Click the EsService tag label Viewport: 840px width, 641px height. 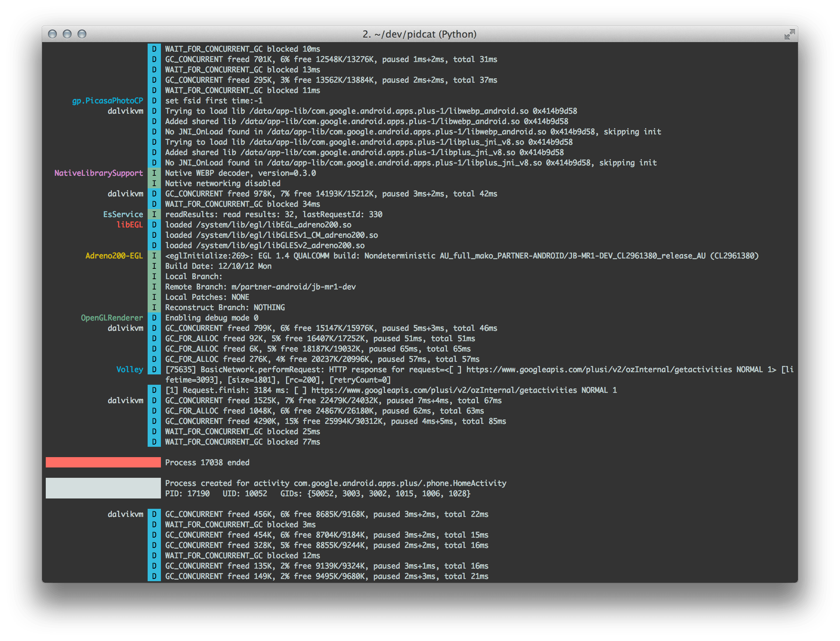124,215
